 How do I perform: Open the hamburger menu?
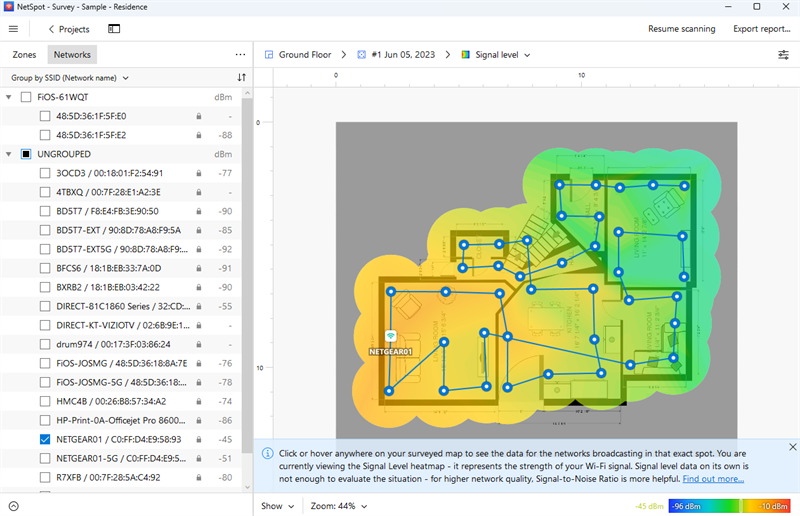coord(13,29)
